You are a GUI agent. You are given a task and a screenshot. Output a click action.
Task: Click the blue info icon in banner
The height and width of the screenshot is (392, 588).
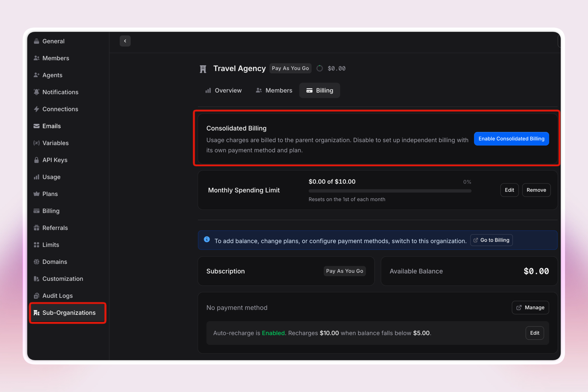click(x=207, y=239)
